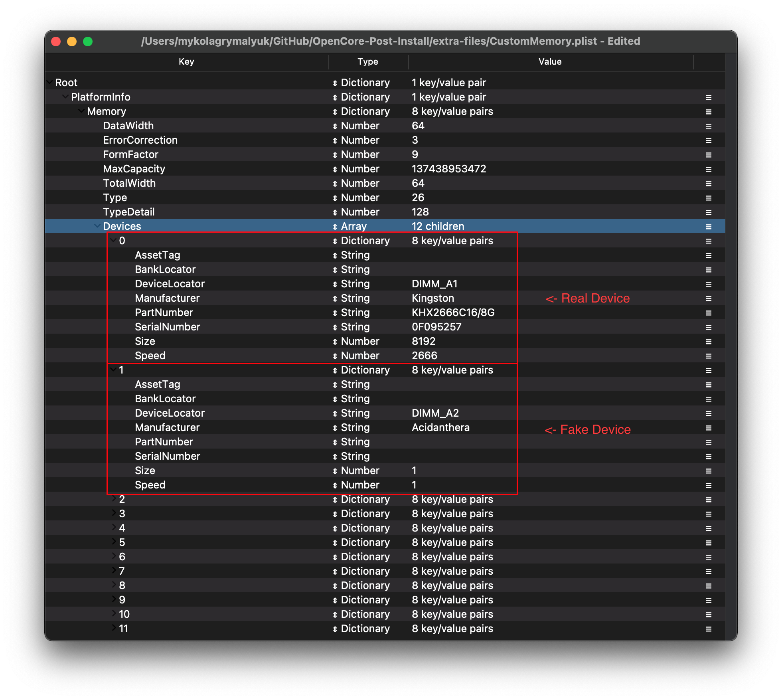The width and height of the screenshot is (782, 700).
Task: Open row handle icon on Devices row
Action: (708, 227)
